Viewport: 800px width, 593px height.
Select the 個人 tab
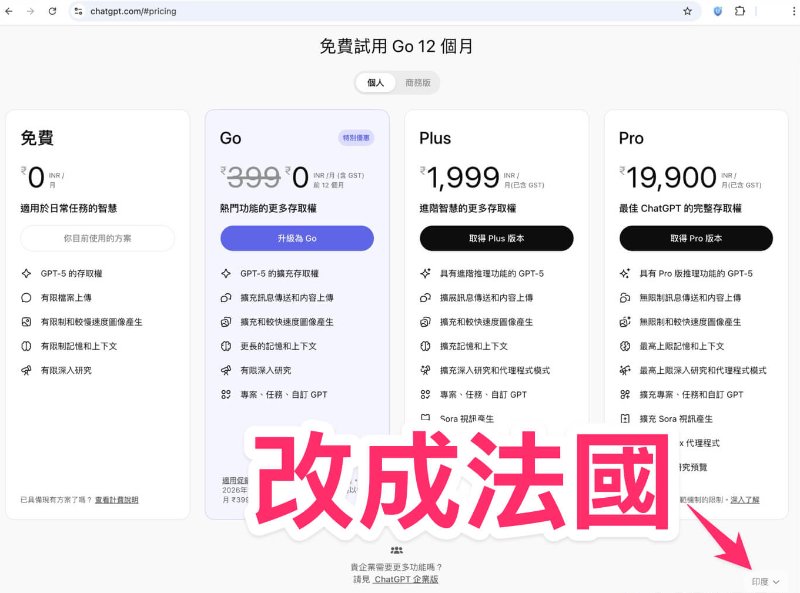[x=374, y=83]
